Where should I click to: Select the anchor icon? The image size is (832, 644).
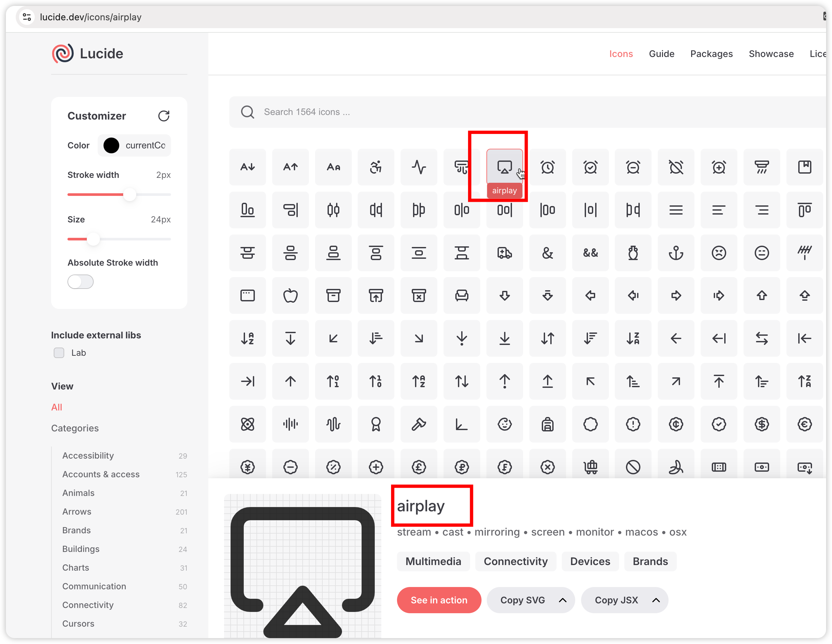[676, 253]
